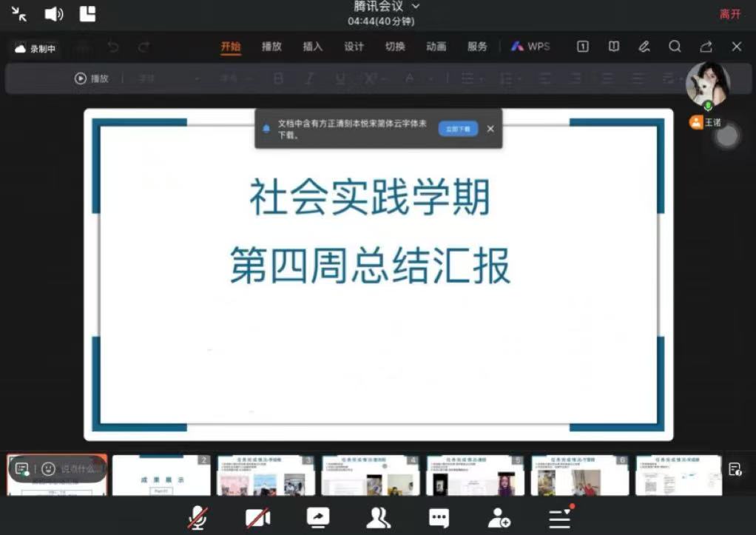Open the 动画 tab
Screen dimensions: 756x535
click(436, 47)
